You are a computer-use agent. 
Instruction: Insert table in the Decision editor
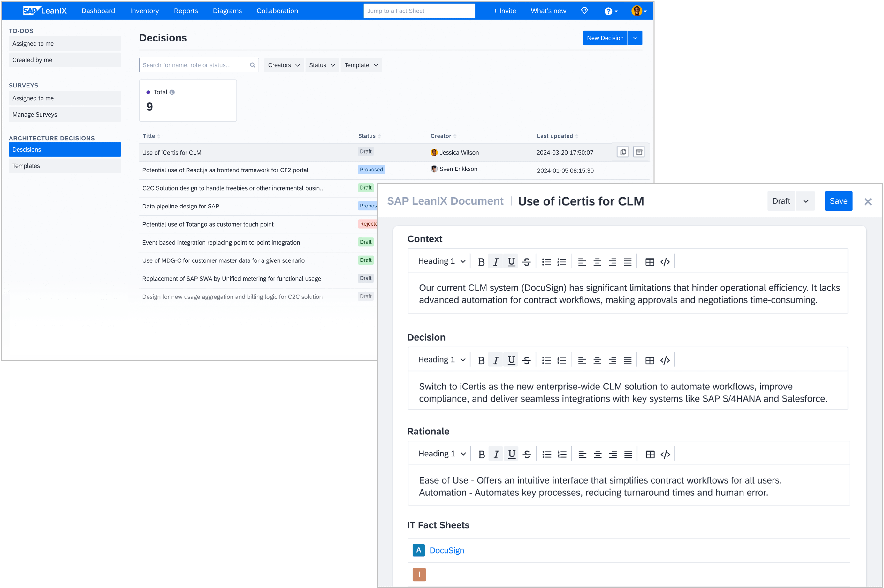[x=650, y=360]
